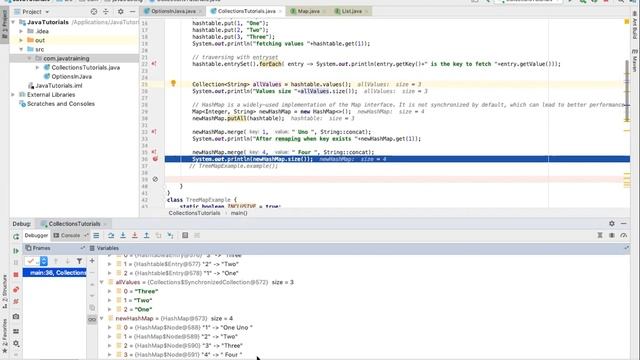
Task: Click collapse all icon in Project panel
Action: pyautogui.click(x=106, y=12)
